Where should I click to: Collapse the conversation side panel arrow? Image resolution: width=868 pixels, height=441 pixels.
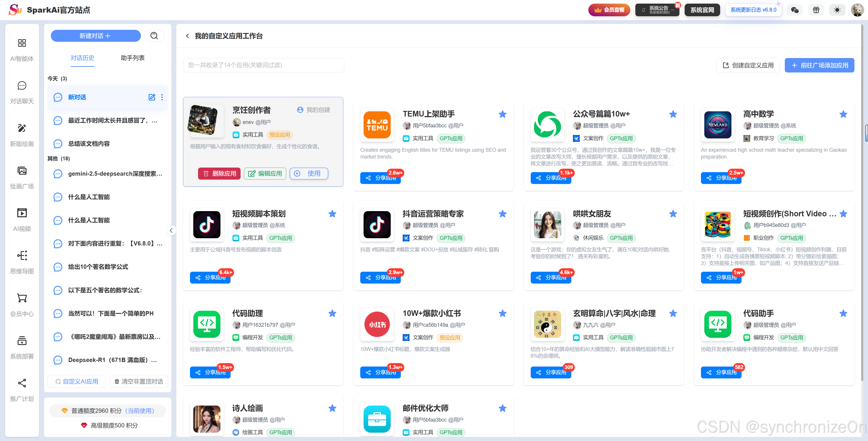(171, 230)
